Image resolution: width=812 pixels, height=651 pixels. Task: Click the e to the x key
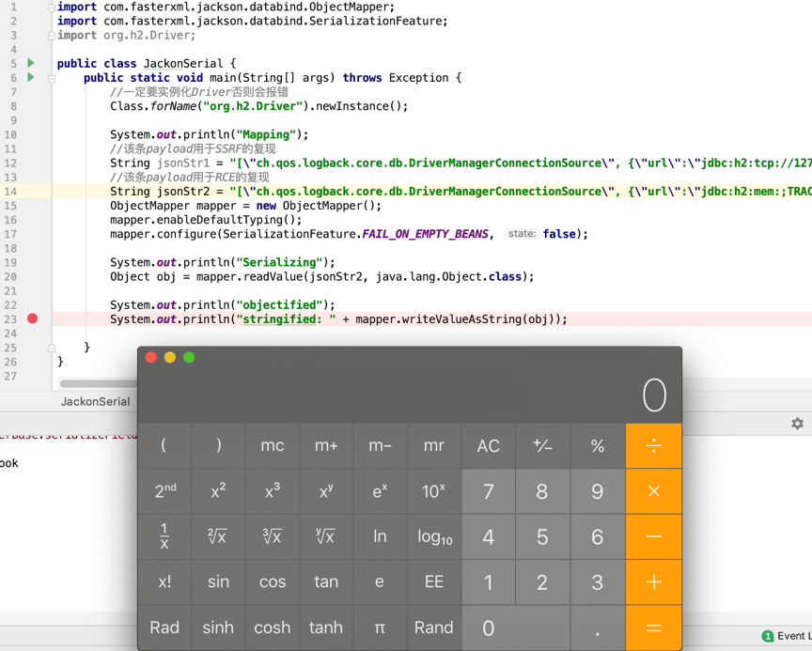380,491
